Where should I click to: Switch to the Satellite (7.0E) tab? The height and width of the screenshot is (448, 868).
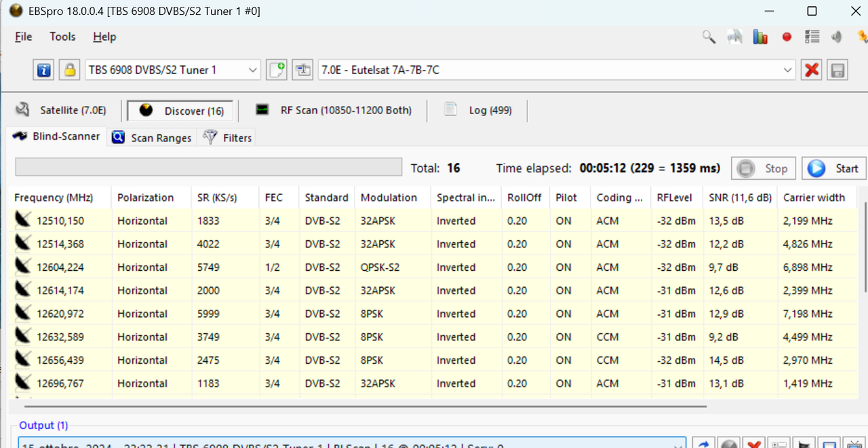click(x=62, y=110)
